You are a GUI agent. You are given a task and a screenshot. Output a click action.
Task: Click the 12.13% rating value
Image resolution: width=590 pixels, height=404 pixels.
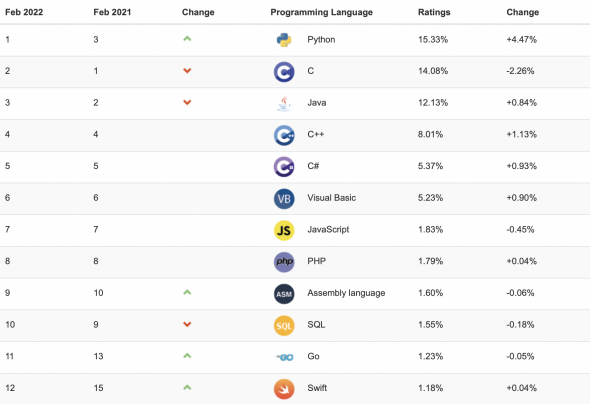click(433, 103)
